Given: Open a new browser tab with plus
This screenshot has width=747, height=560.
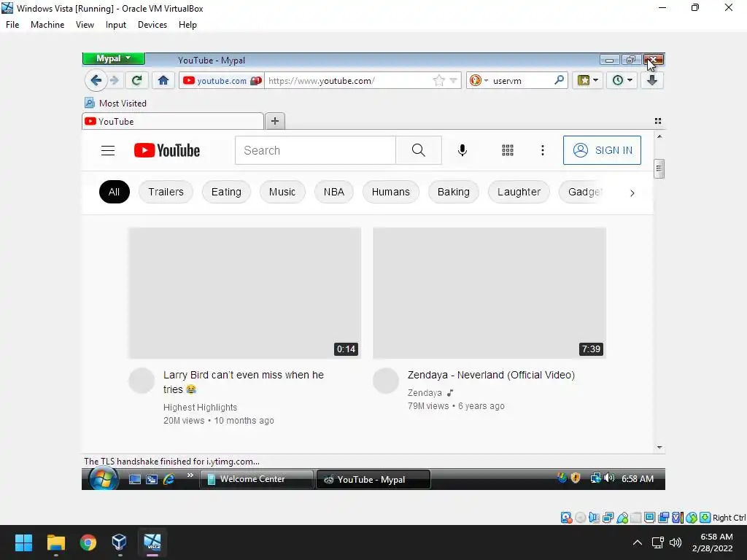Looking at the screenshot, I should 275,121.
